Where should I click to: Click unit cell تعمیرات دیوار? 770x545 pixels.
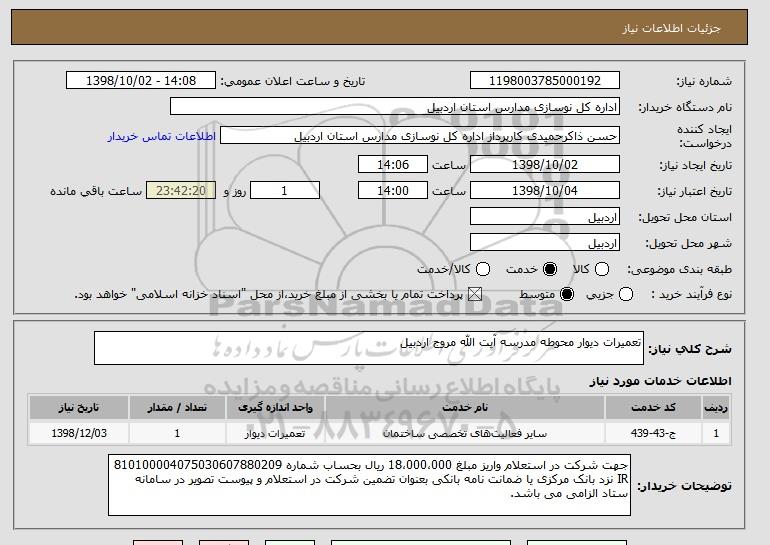pyautogui.click(x=275, y=433)
